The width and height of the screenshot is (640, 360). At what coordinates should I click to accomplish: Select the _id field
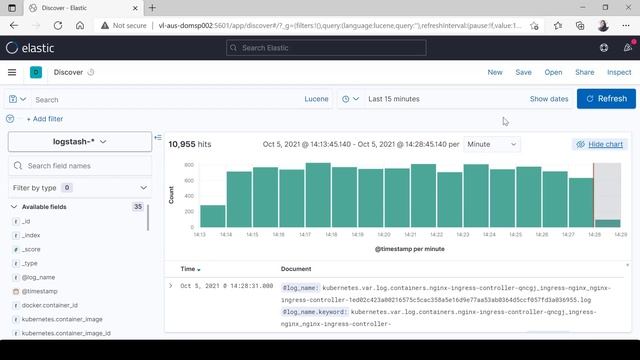coord(26,221)
